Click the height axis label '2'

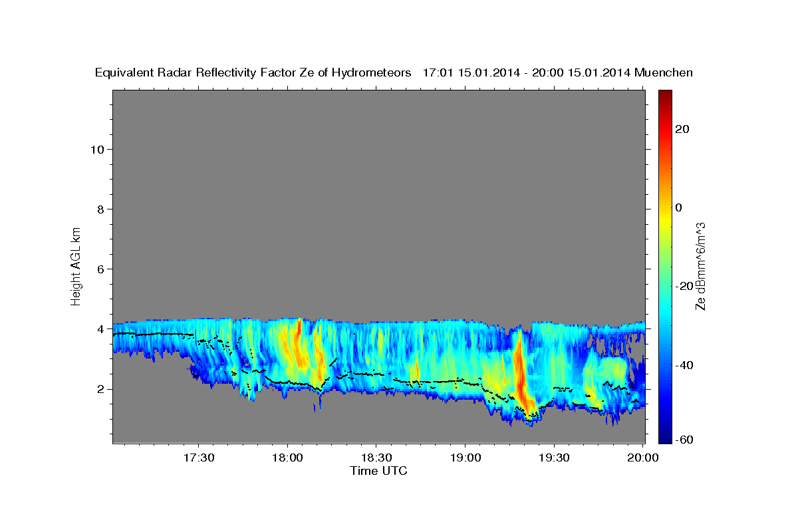pyautogui.click(x=100, y=389)
